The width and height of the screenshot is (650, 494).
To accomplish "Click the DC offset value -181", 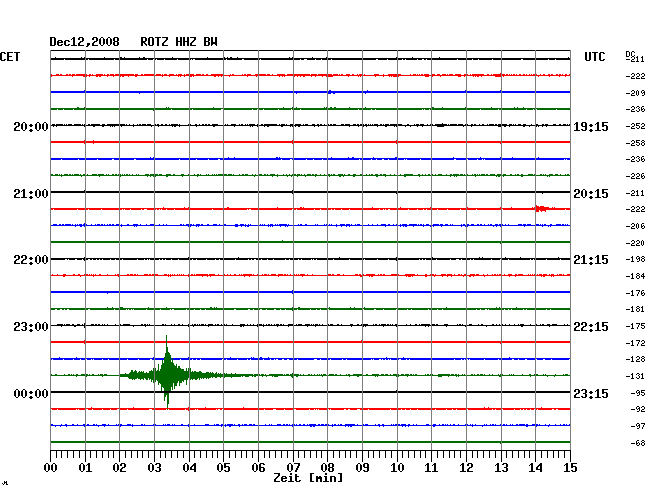I will pyautogui.click(x=635, y=309).
